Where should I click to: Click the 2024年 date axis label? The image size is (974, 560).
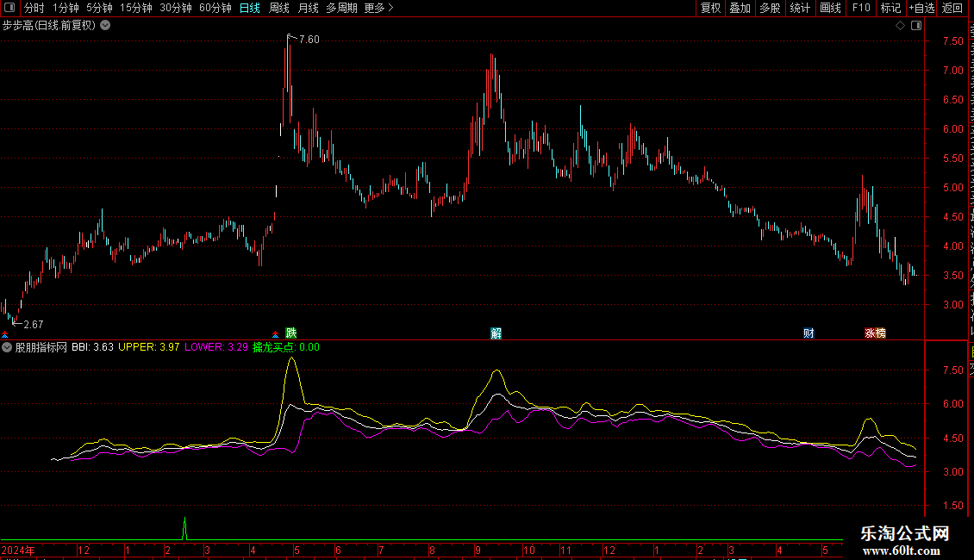18,550
